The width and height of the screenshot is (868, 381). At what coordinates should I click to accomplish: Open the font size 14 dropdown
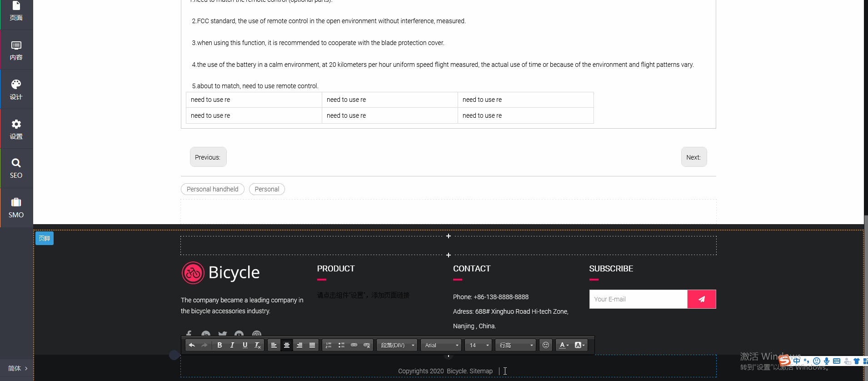tap(479, 346)
